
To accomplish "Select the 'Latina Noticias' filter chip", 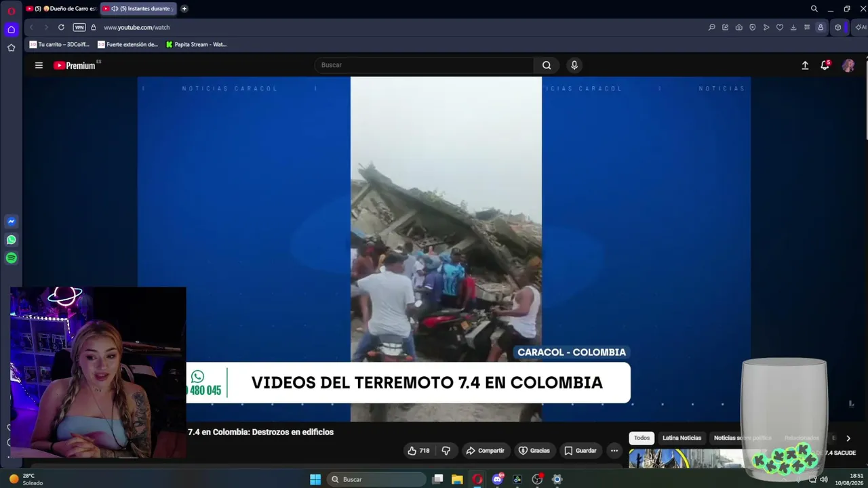I will pyautogui.click(x=682, y=438).
